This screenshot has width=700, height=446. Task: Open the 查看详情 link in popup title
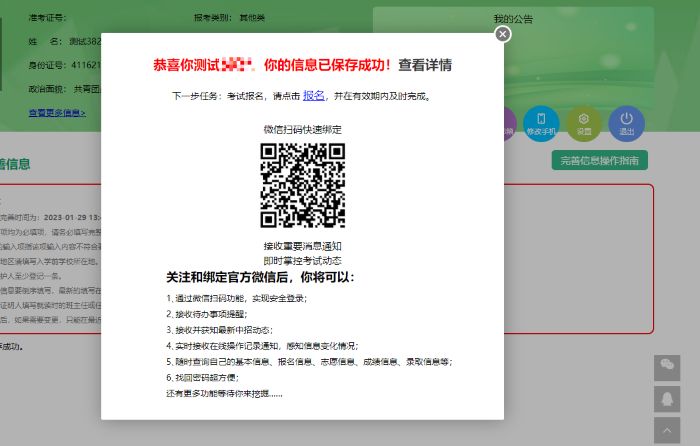[425, 65]
